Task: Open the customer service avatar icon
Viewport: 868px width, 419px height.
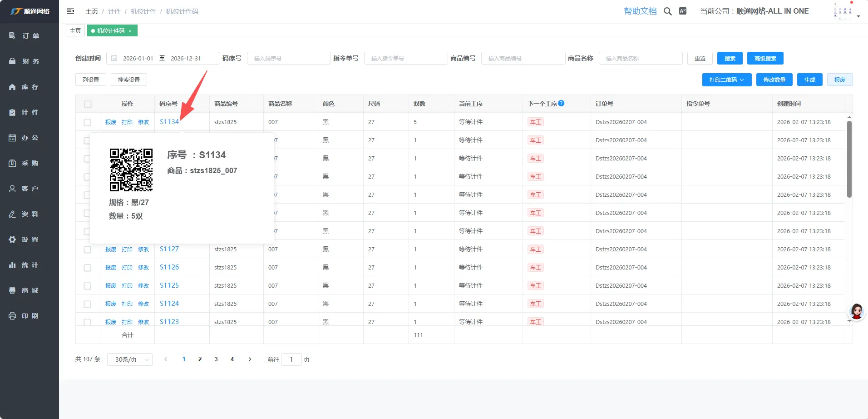Action: coord(856,311)
